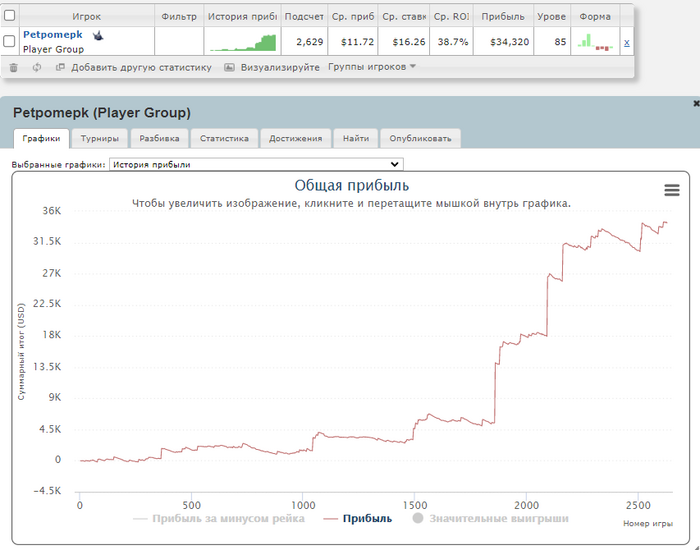Click the Форма mini bar chart
This screenshot has width=700, height=550.
[x=595, y=42]
